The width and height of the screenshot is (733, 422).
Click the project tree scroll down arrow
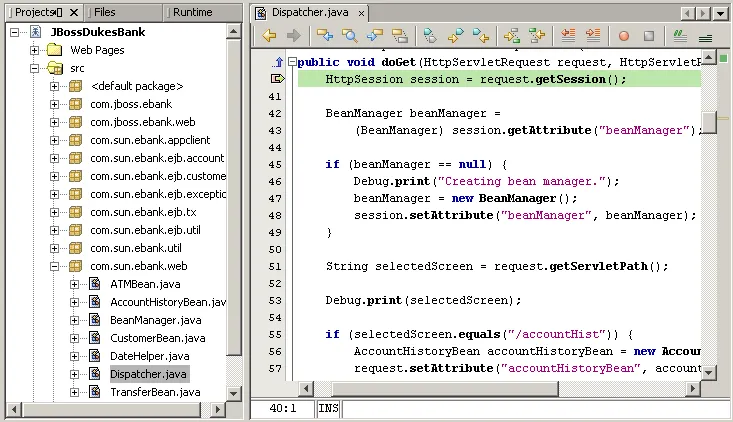pos(233,393)
